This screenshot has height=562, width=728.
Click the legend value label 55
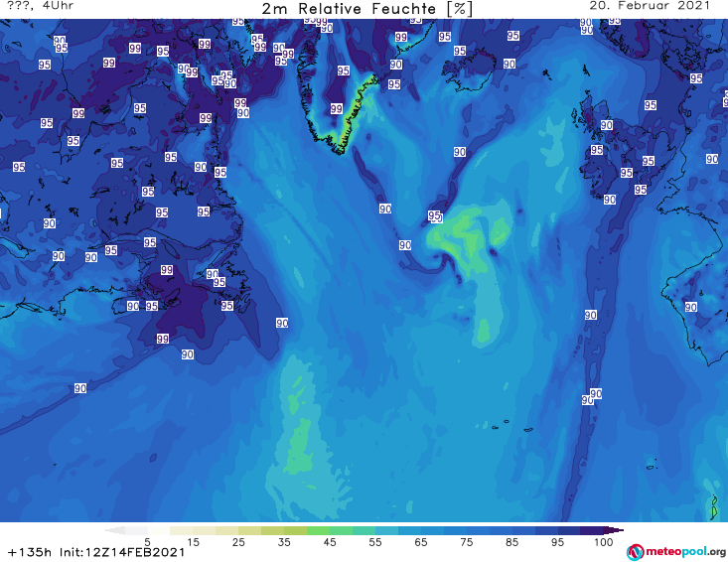click(375, 542)
